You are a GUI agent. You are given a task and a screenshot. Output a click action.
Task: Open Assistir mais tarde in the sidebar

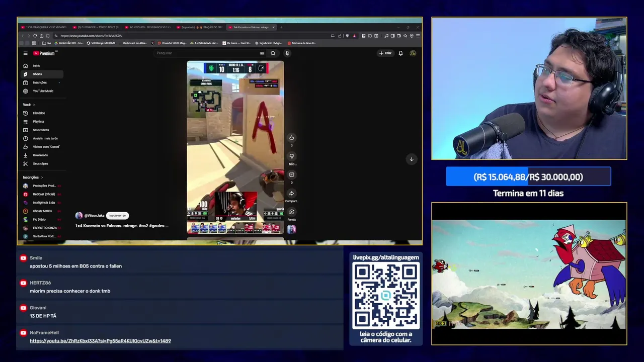42,138
